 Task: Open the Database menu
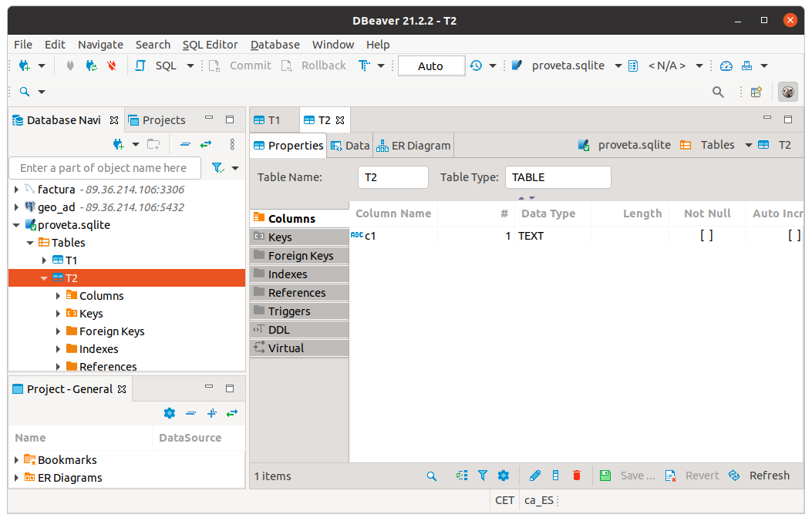pos(275,45)
